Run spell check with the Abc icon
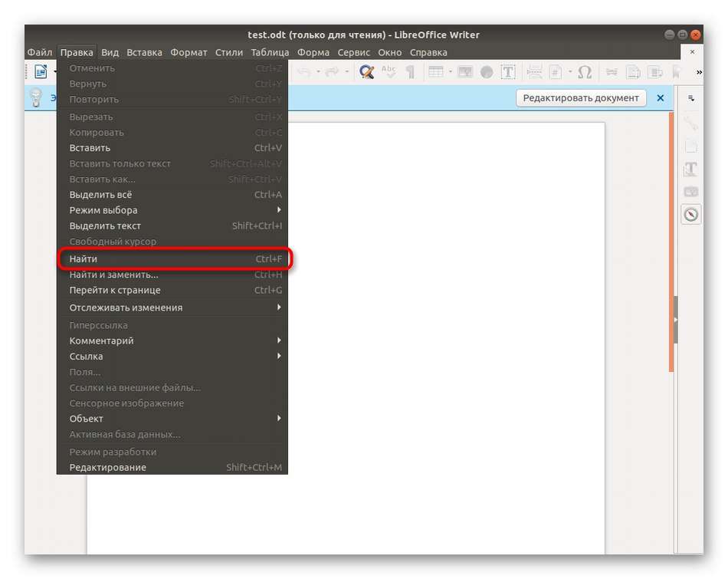 [389, 71]
